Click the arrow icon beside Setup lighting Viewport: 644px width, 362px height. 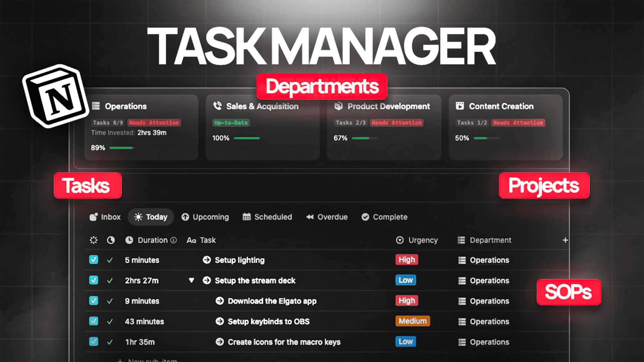[x=207, y=260]
